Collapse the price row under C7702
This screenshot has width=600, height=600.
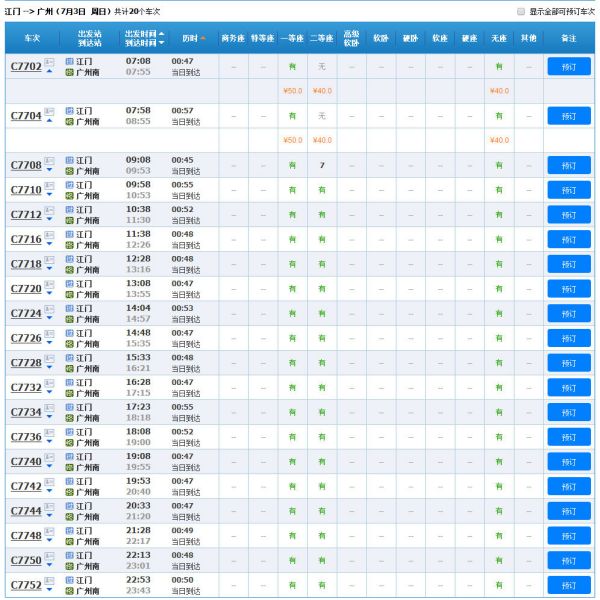[49, 71]
